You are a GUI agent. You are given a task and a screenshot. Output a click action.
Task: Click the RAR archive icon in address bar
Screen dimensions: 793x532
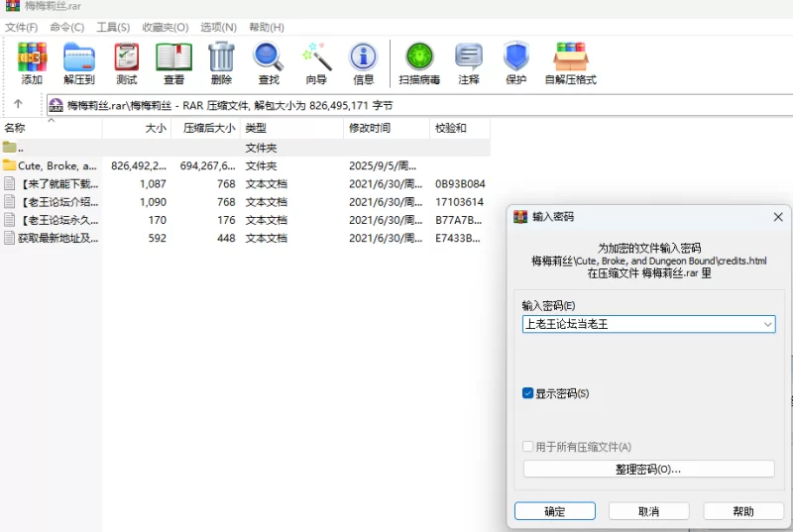click(x=56, y=105)
